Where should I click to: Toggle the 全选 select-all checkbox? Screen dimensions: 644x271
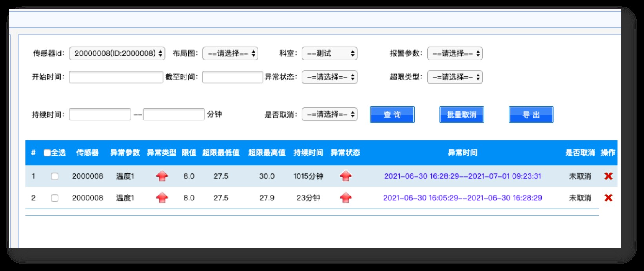coord(47,153)
